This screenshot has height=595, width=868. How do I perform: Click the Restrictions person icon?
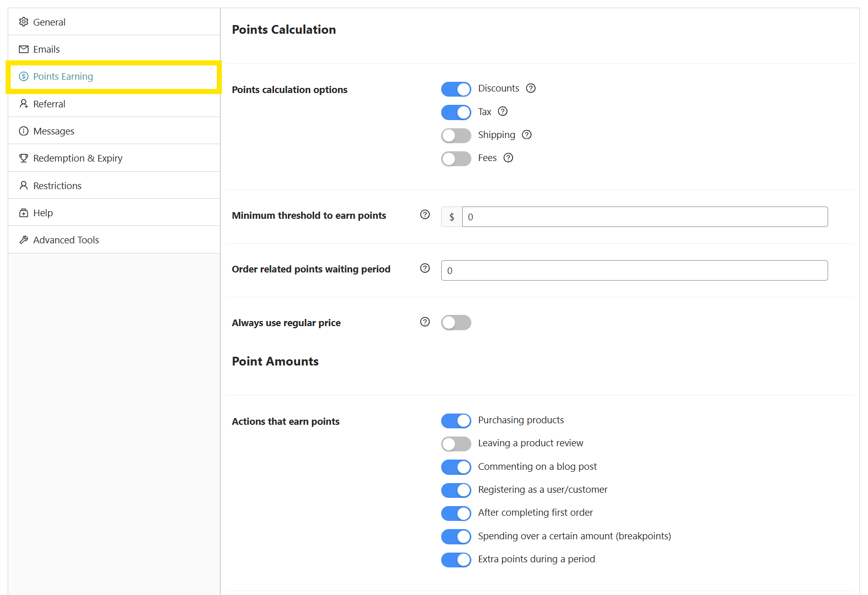click(24, 186)
